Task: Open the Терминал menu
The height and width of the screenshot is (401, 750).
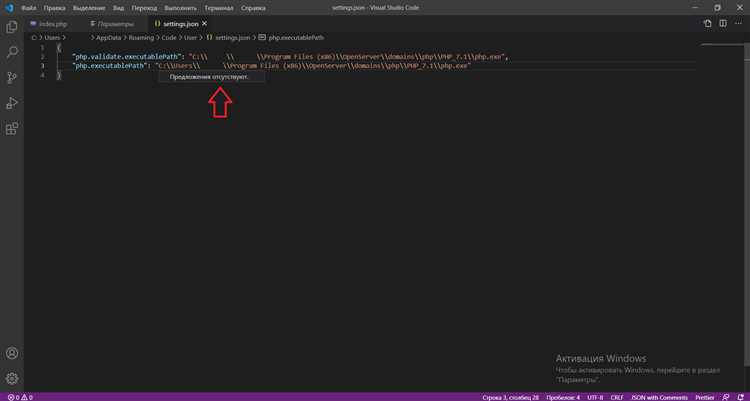Action: tap(219, 8)
